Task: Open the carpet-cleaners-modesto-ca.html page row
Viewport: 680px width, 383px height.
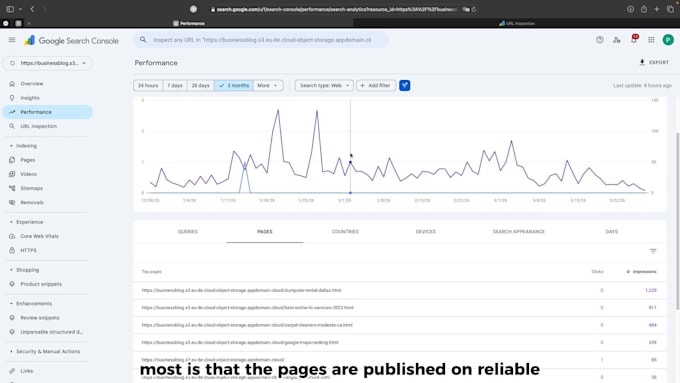Action: click(x=400, y=325)
